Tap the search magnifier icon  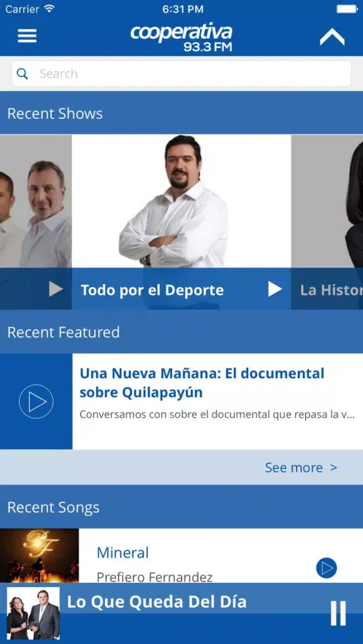point(22,74)
